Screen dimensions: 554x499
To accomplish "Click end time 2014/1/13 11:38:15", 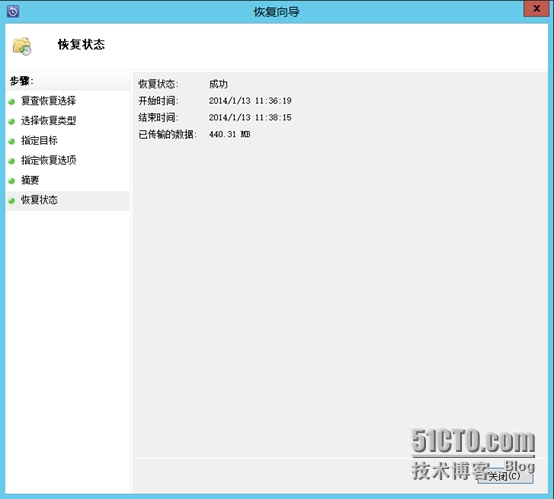I will [x=250, y=117].
